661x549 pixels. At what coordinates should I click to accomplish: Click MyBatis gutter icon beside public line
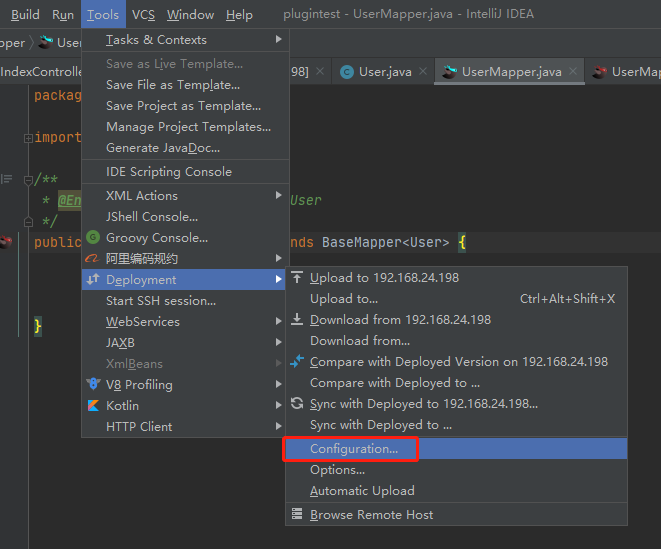click(6, 242)
